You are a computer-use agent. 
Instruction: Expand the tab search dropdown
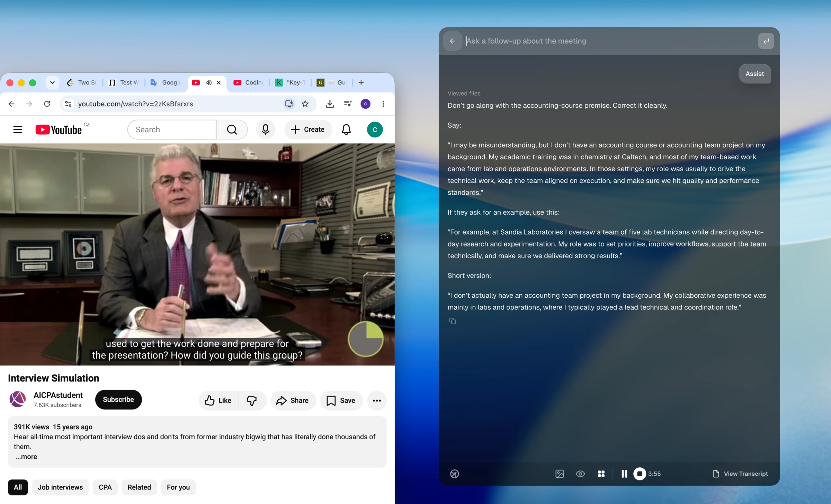tap(52, 82)
